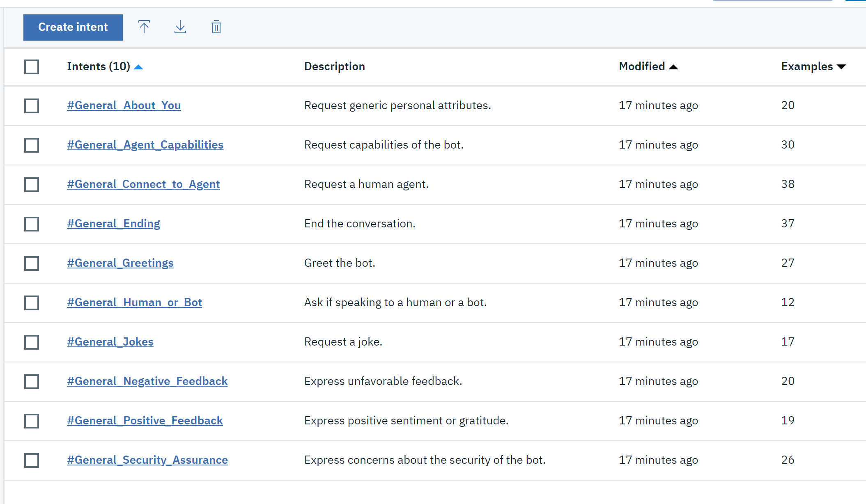Open the #General_Greetings intent
Screen dimensions: 866x504
(120, 263)
